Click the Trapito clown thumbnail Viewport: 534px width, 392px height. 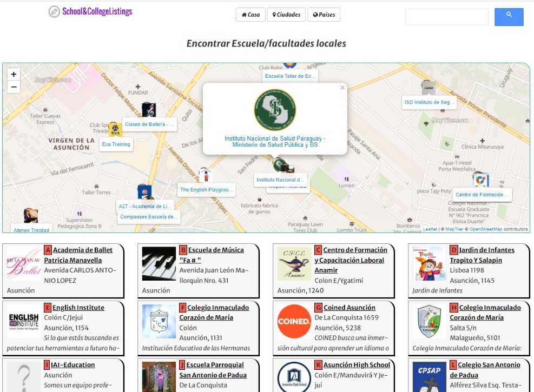(430, 264)
